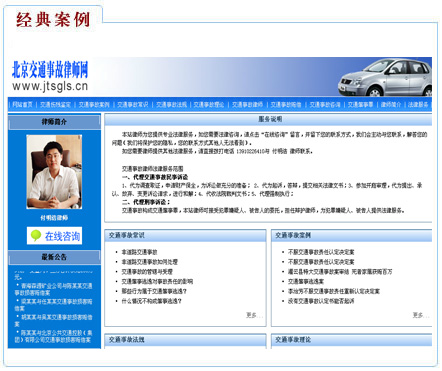
Task: Open the article 没有交通事故认定书能否起诉
Action: (x=321, y=301)
